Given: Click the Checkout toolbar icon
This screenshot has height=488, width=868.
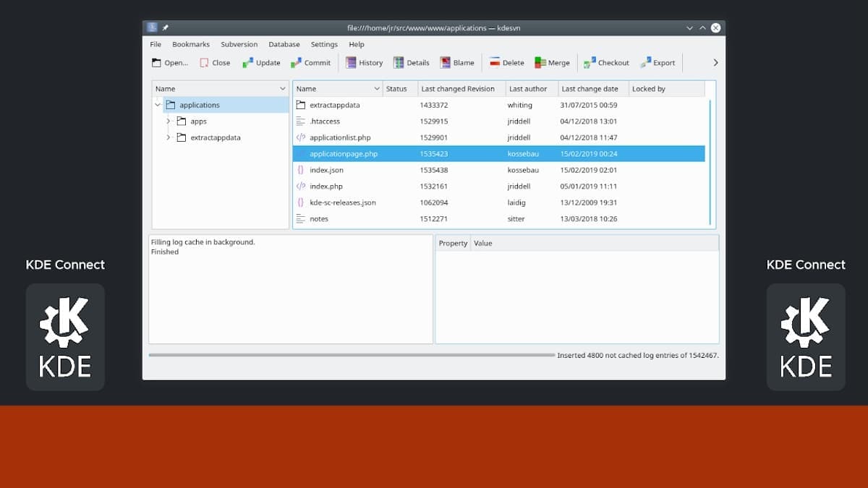Looking at the screenshot, I should [x=590, y=63].
